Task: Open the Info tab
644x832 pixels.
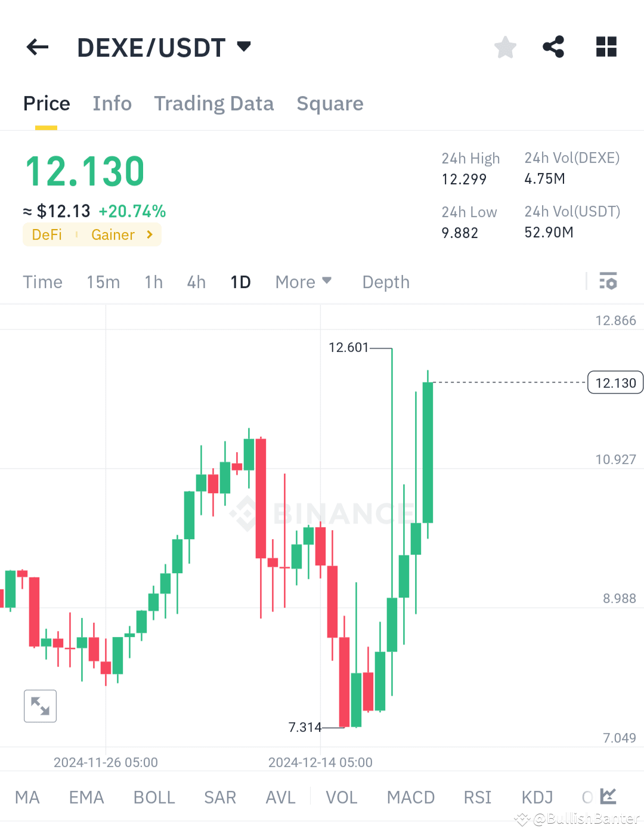Action: pos(112,103)
